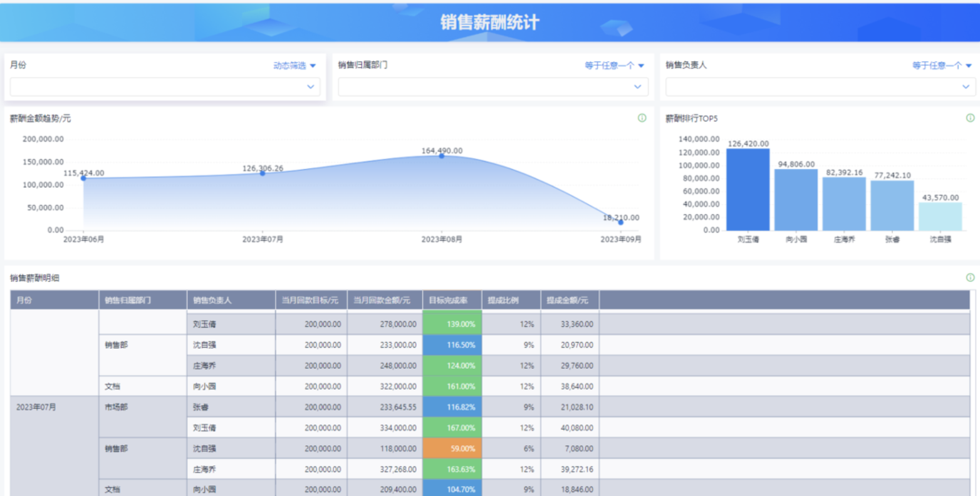Click 销售负责人 table column header
This screenshot has height=496, width=980.
231,300
